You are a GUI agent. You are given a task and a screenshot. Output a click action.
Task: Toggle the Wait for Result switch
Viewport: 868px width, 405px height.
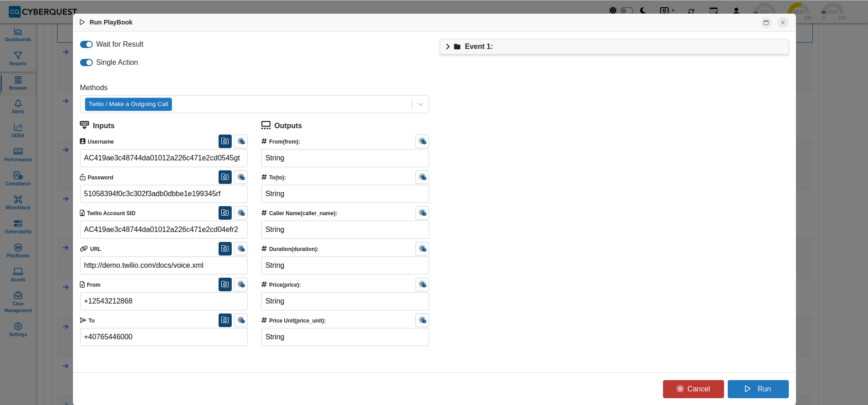(86, 44)
